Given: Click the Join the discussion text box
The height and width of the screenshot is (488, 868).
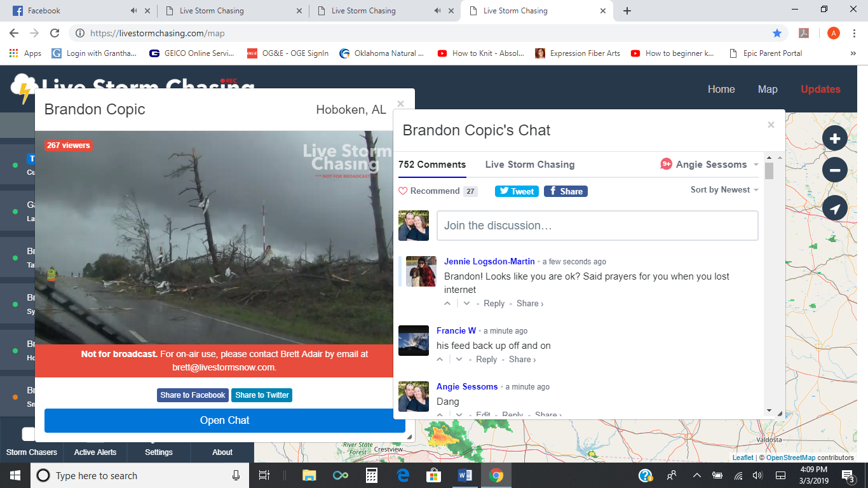Looking at the screenshot, I should pos(597,226).
